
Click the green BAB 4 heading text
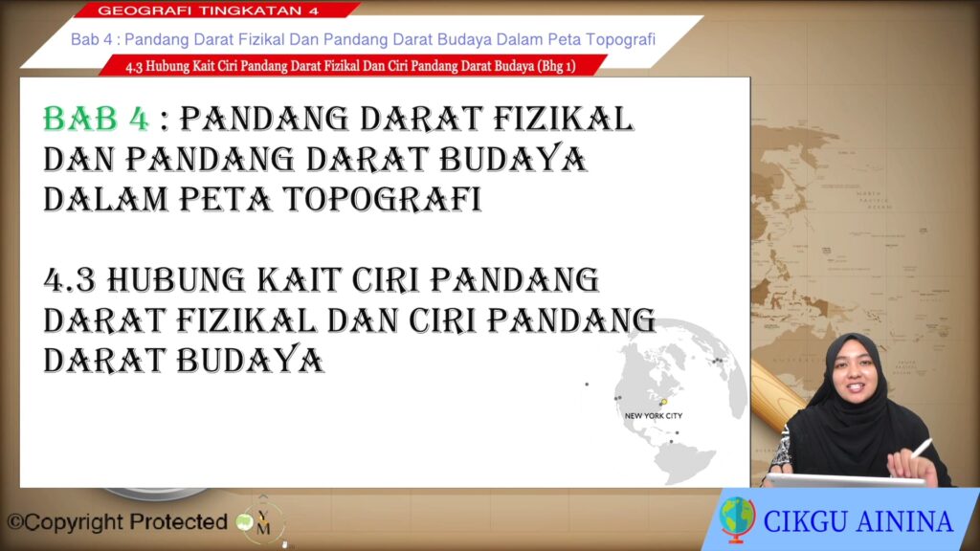(97, 119)
